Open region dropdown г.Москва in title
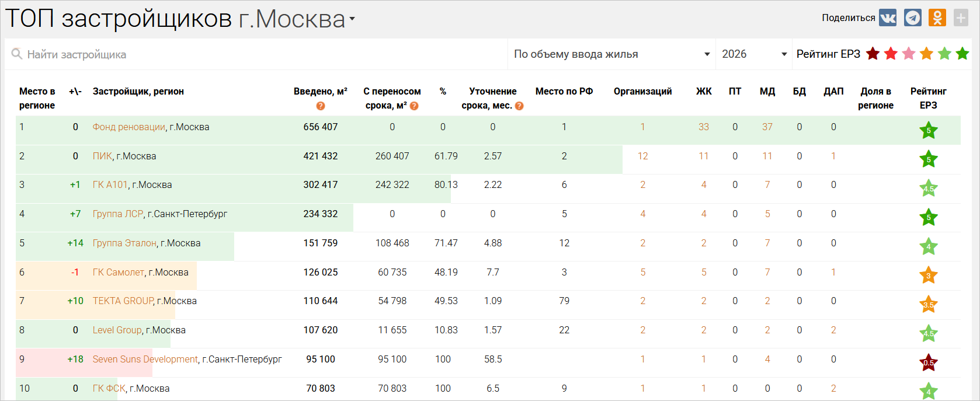The width and height of the screenshot is (980, 401). pyautogui.click(x=297, y=19)
